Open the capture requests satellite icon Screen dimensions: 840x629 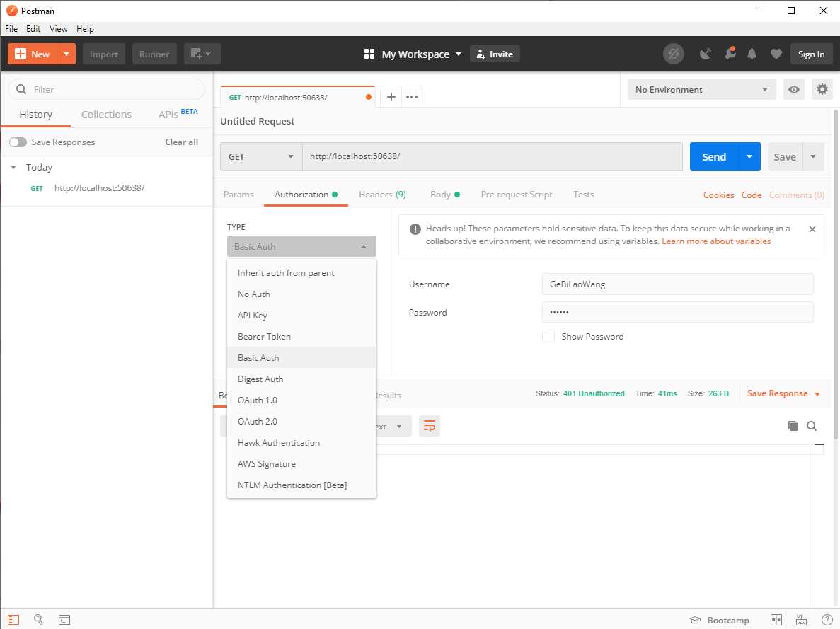(x=705, y=54)
